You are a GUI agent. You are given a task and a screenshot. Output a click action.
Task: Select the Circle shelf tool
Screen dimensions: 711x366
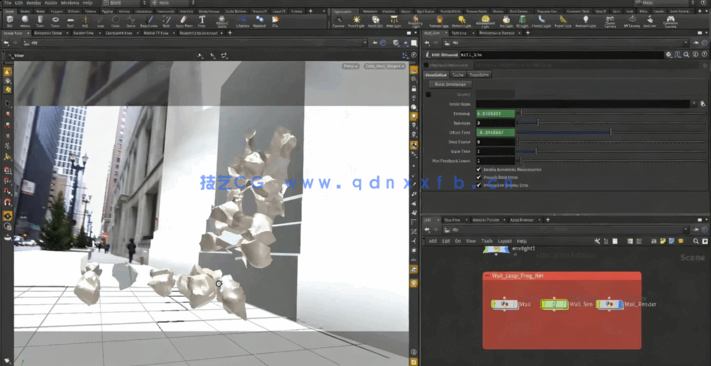(116, 20)
